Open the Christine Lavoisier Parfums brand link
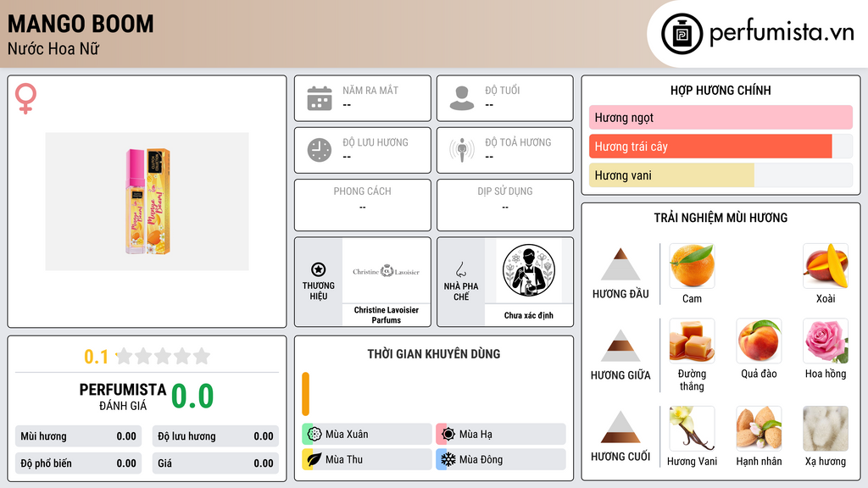Viewport: 868px width, 488px height. [387, 315]
